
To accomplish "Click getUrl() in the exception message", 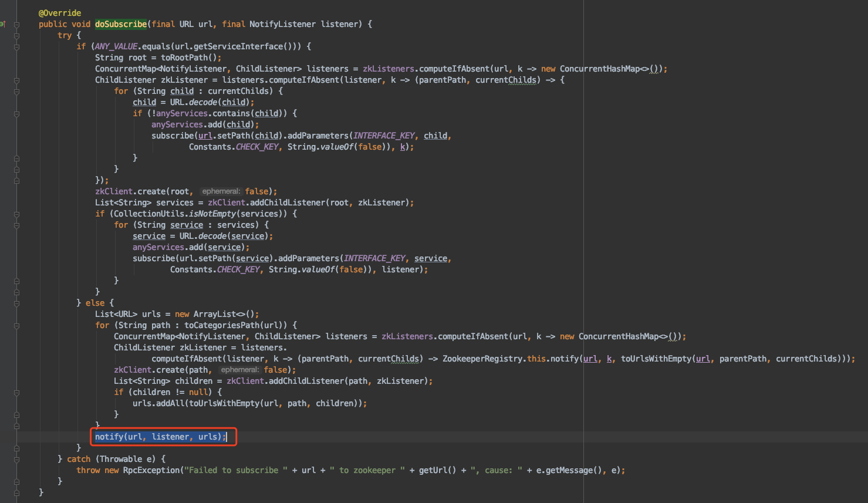I will coord(438,470).
